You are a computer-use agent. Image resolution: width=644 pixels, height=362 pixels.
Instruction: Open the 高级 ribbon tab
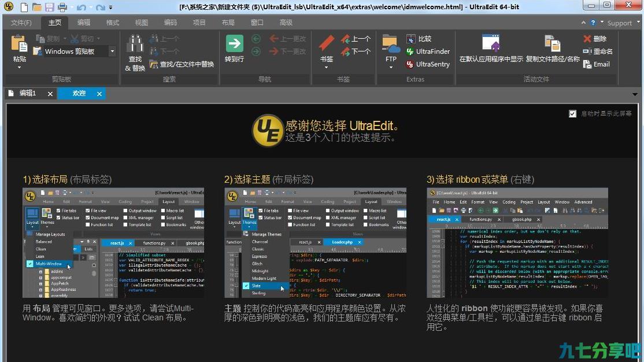286,23
